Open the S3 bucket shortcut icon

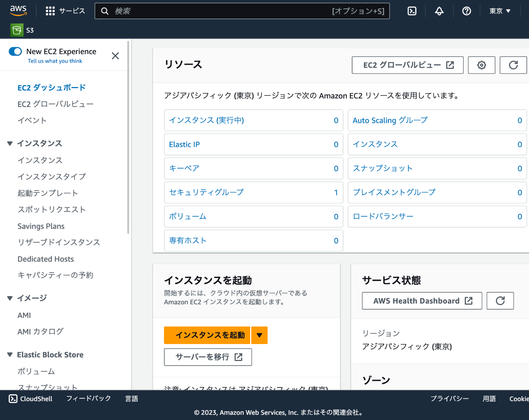[x=17, y=30]
